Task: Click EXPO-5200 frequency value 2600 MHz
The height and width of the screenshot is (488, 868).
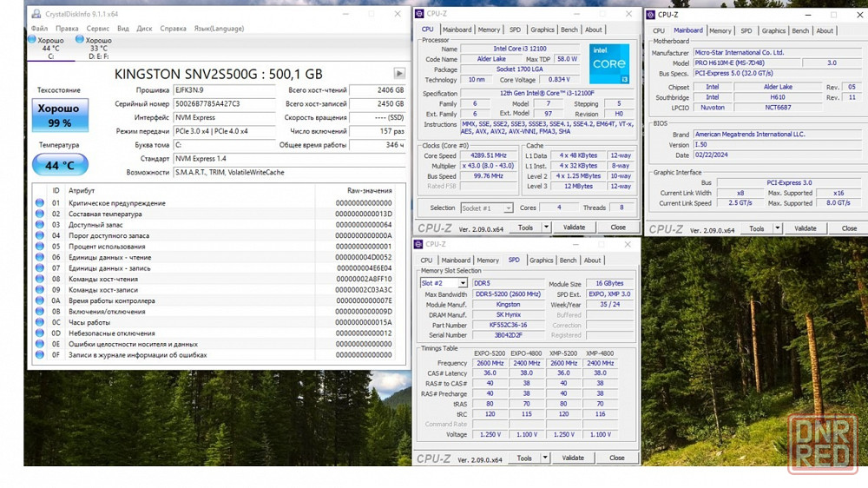Action: pyautogui.click(x=490, y=363)
